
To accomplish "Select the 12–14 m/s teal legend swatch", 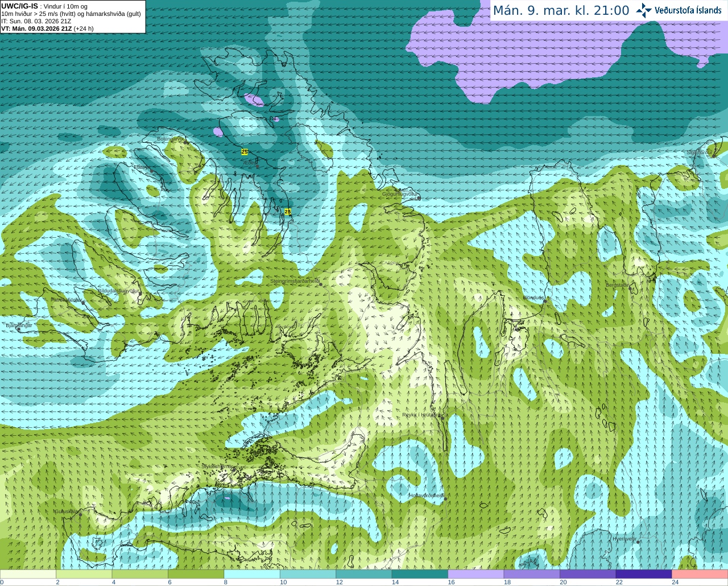I will coord(364,575).
